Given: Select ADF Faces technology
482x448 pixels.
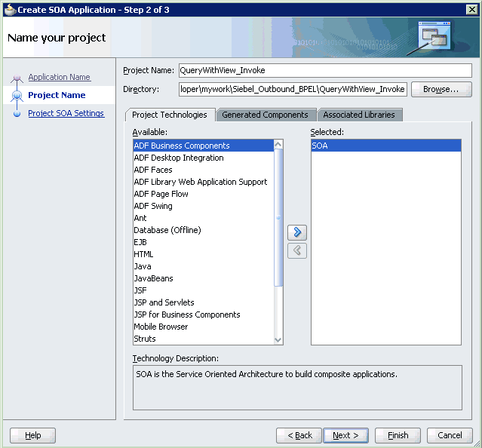Looking at the screenshot, I should point(204,170).
